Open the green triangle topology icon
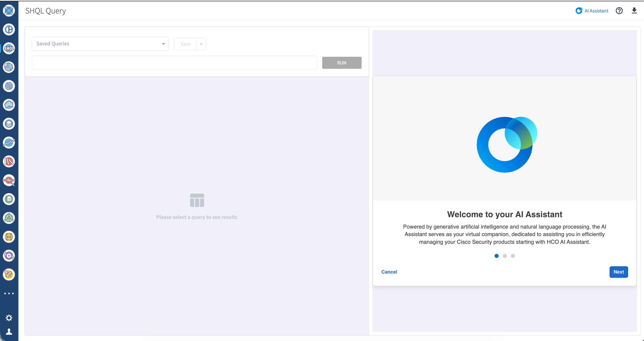 click(9, 218)
